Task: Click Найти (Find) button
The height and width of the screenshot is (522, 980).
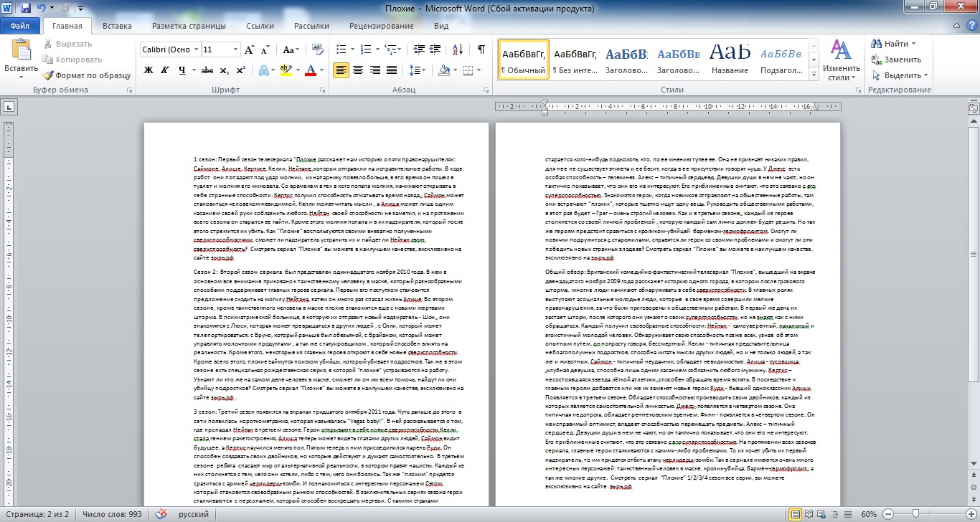Action: coord(892,44)
